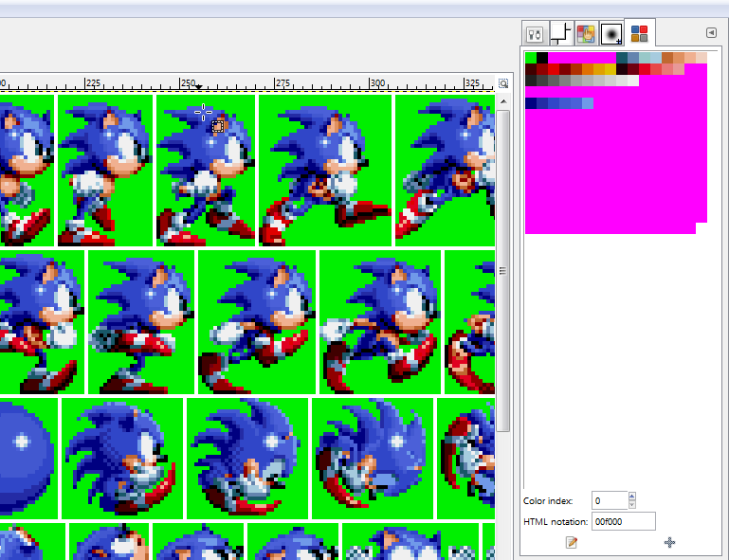729x560 pixels.
Task: Increase the Color index with up arrow
Action: 631,497
